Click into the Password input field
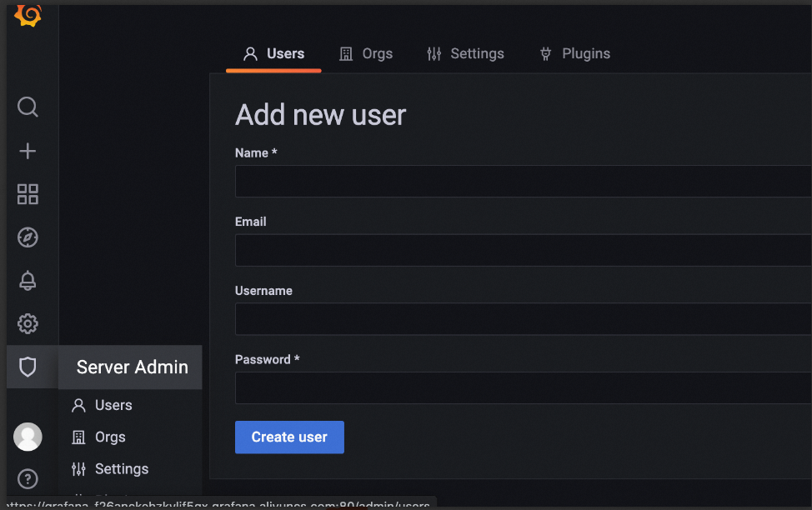The image size is (812, 510). (x=523, y=387)
